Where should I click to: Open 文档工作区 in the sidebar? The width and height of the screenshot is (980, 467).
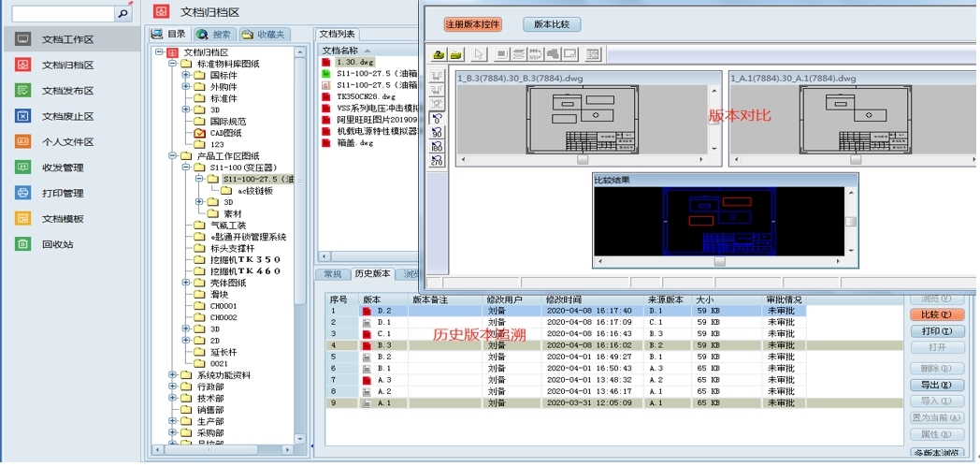(x=67, y=39)
